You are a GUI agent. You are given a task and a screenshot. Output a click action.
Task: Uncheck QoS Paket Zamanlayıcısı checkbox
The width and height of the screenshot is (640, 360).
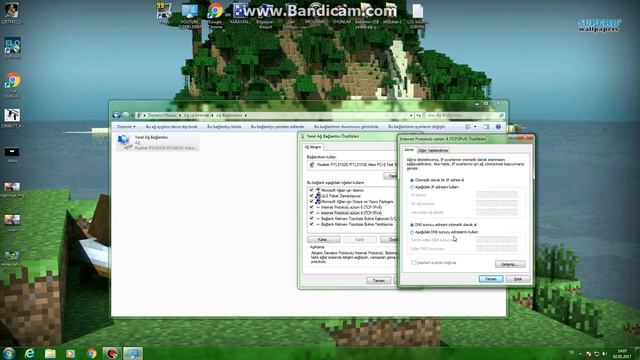[x=312, y=196]
